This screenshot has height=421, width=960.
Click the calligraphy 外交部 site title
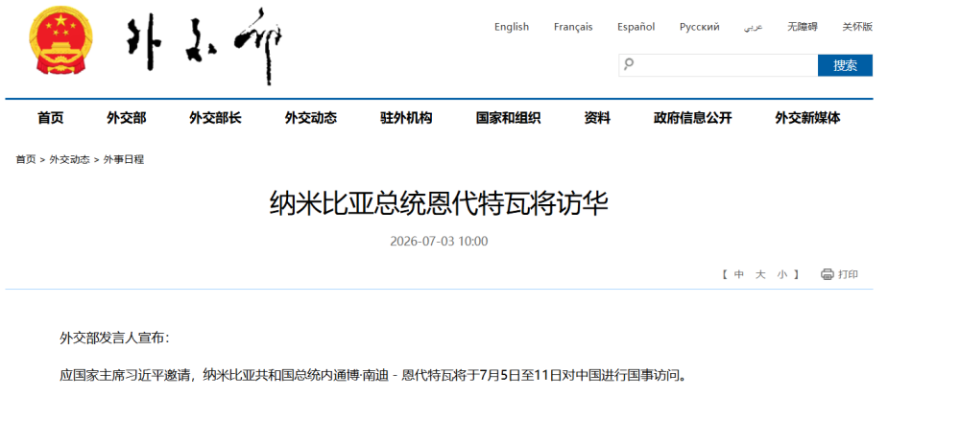[x=204, y=47]
